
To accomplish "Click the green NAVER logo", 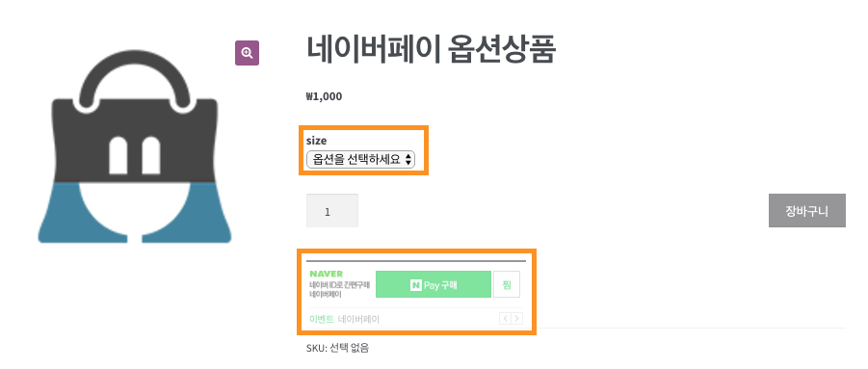I will [326, 274].
